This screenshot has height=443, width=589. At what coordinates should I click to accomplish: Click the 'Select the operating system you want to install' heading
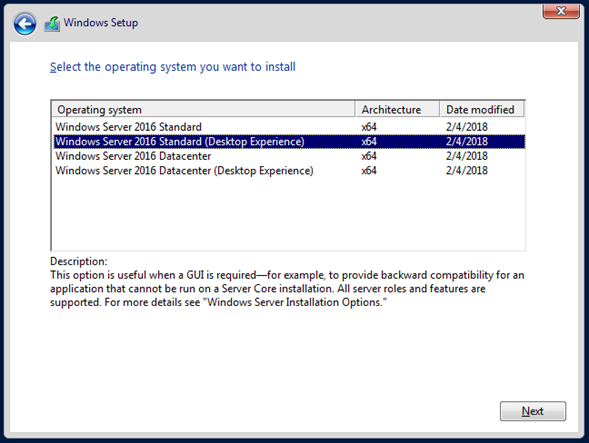pyautogui.click(x=173, y=67)
